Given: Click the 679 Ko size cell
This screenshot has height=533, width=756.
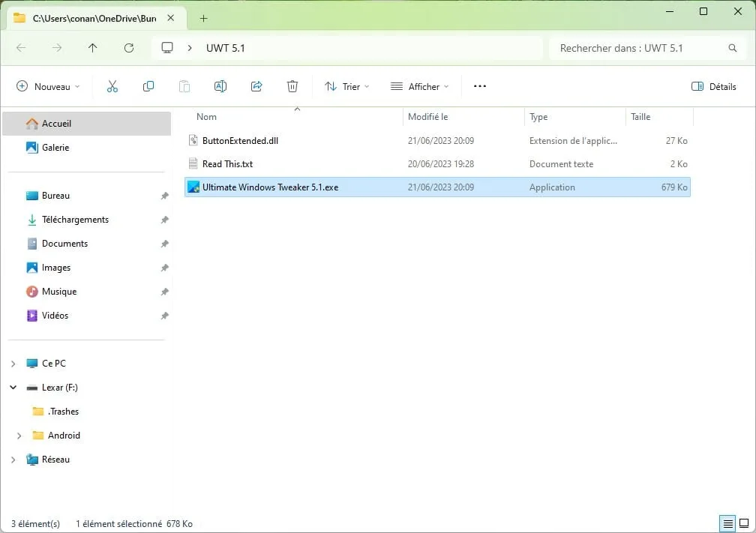Looking at the screenshot, I should (674, 187).
